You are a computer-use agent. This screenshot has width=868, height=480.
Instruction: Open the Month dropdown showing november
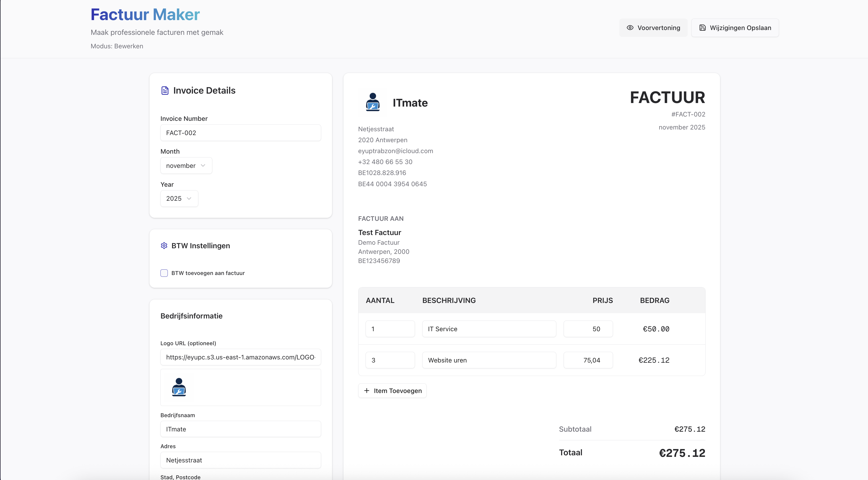186,166
